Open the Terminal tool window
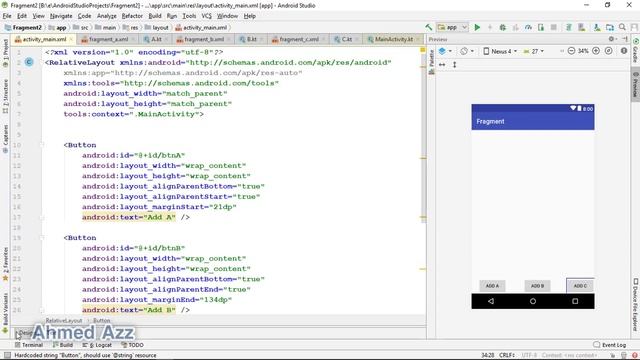Viewport: 640px width, 360px height. tap(29, 345)
